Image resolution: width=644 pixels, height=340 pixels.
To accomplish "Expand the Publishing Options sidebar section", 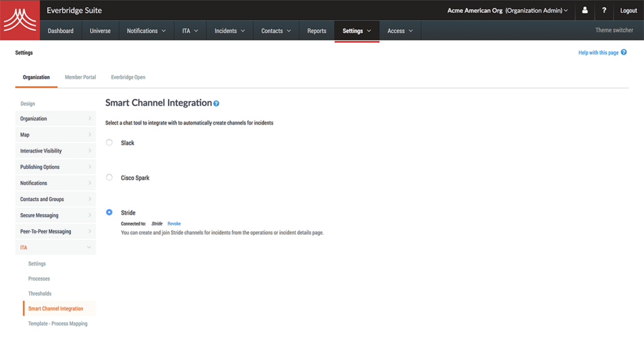I will tap(55, 166).
